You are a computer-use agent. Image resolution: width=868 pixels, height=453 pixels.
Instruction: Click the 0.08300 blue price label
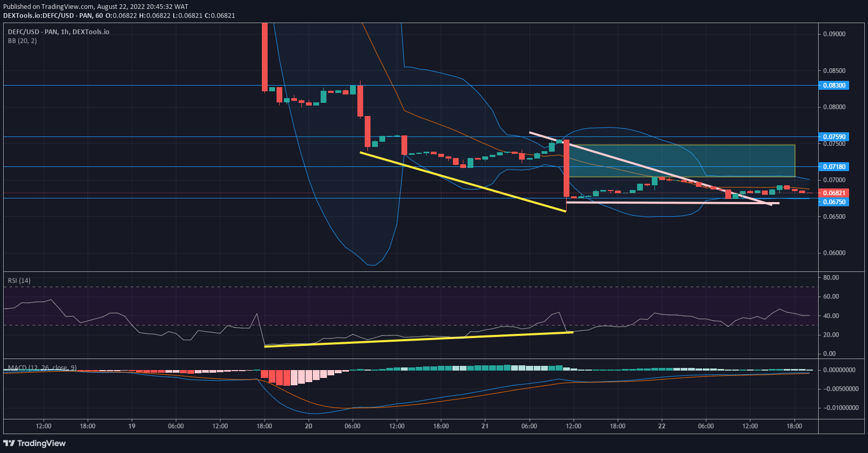click(x=833, y=85)
